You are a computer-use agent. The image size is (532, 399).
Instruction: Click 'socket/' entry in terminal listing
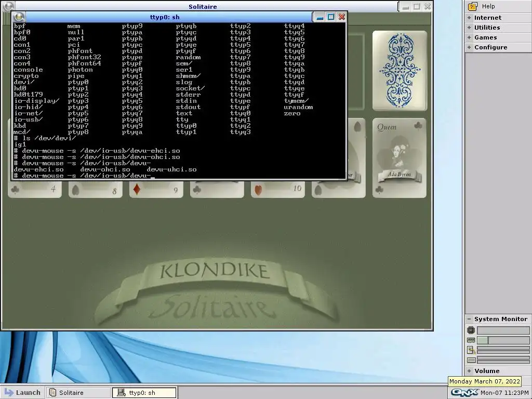190,88
